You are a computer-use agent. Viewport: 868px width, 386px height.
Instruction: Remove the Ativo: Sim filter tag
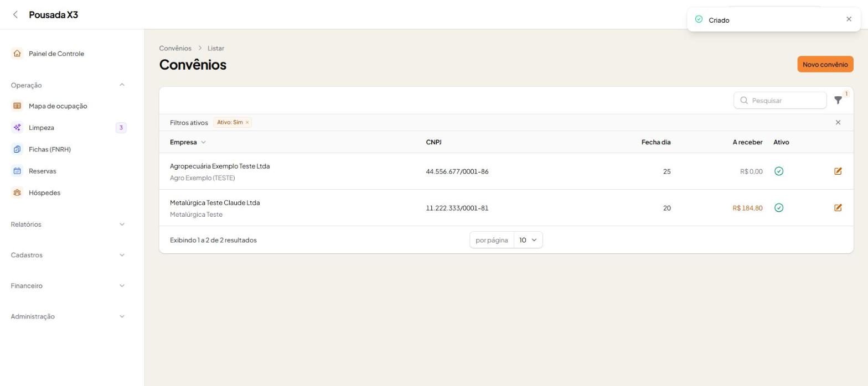[247, 123]
